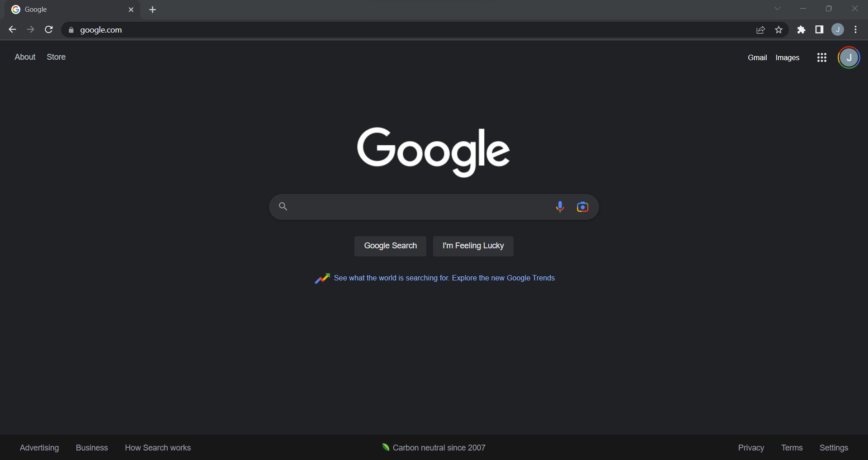Open the extensions puzzle icon
Screen dimensions: 868x460
tap(802, 30)
